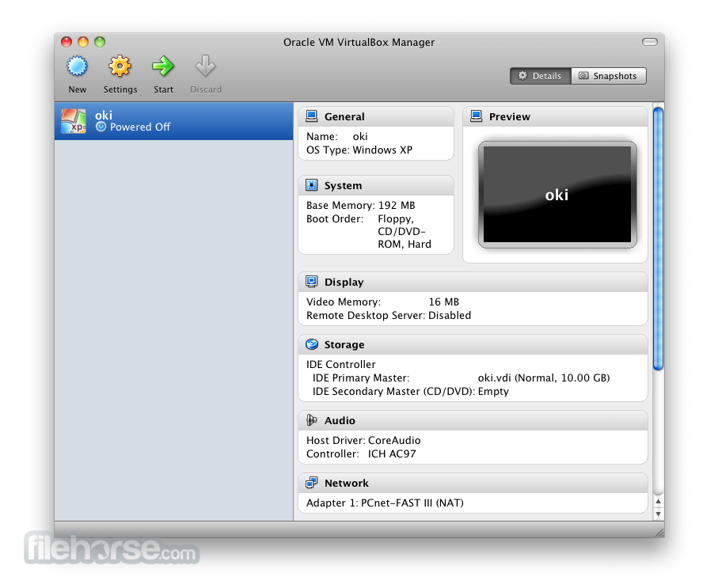Click the Network section icon
This screenshot has height=588, width=718.
[311, 483]
